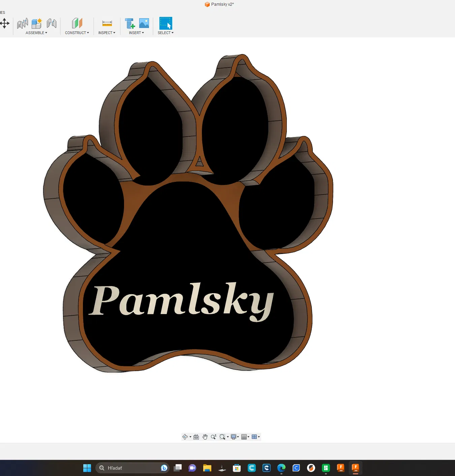Screen dimensions: 455x476
Task: Click the Pamlsky v2* document title tab
Action: 219,4
